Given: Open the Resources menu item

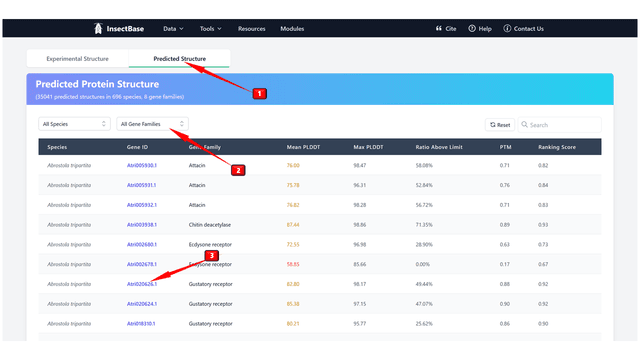Looking at the screenshot, I should click(251, 29).
